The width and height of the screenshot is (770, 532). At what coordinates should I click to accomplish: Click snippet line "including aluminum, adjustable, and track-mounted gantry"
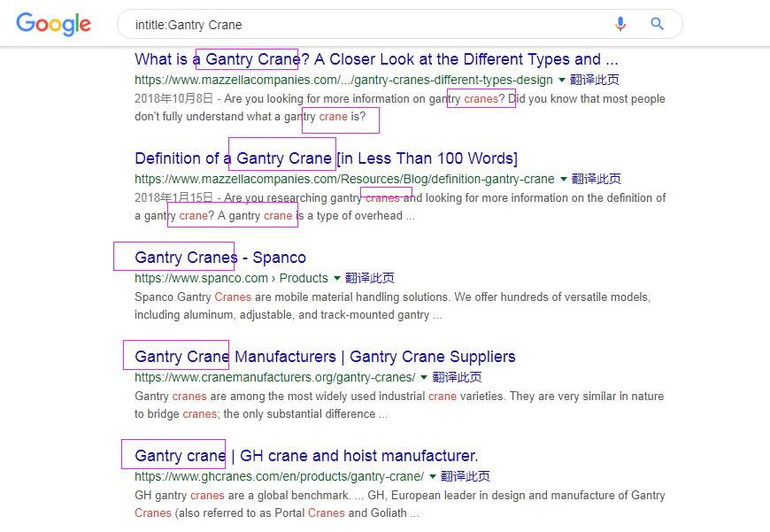[x=289, y=315]
